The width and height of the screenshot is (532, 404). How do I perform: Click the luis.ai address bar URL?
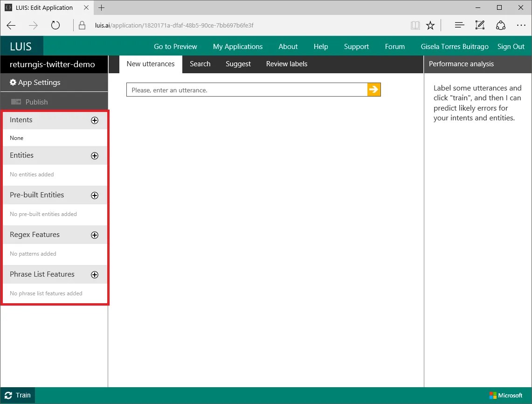174,26
